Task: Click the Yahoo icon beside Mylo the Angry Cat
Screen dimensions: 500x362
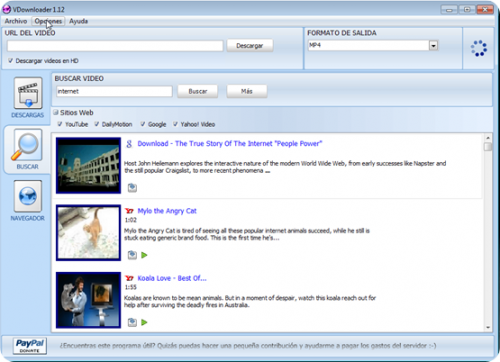Action: pyautogui.click(x=129, y=211)
